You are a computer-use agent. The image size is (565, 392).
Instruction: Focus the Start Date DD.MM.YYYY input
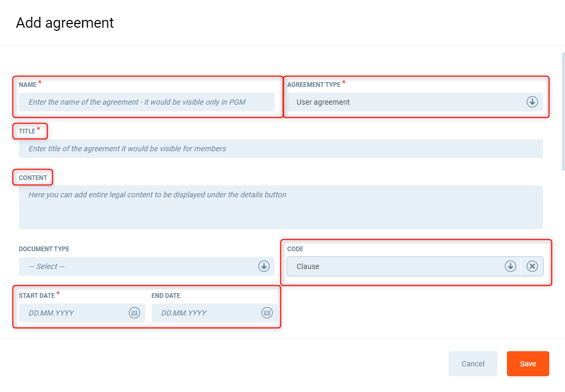tap(73, 313)
